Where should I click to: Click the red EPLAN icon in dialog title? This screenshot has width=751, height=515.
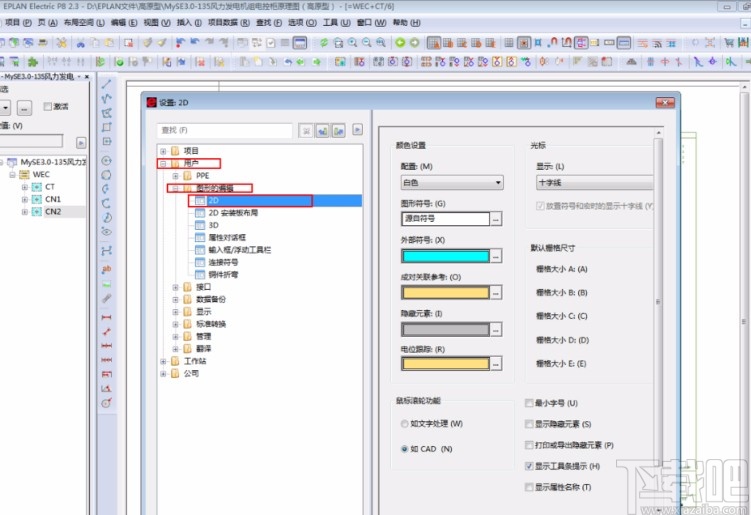click(x=152, y=102)
